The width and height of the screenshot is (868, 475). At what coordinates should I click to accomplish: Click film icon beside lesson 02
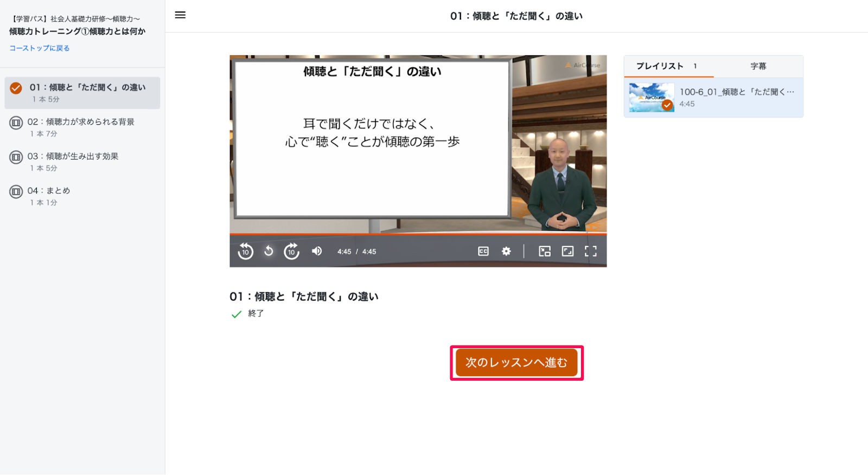pyautogui.click(x=16, y=123)
